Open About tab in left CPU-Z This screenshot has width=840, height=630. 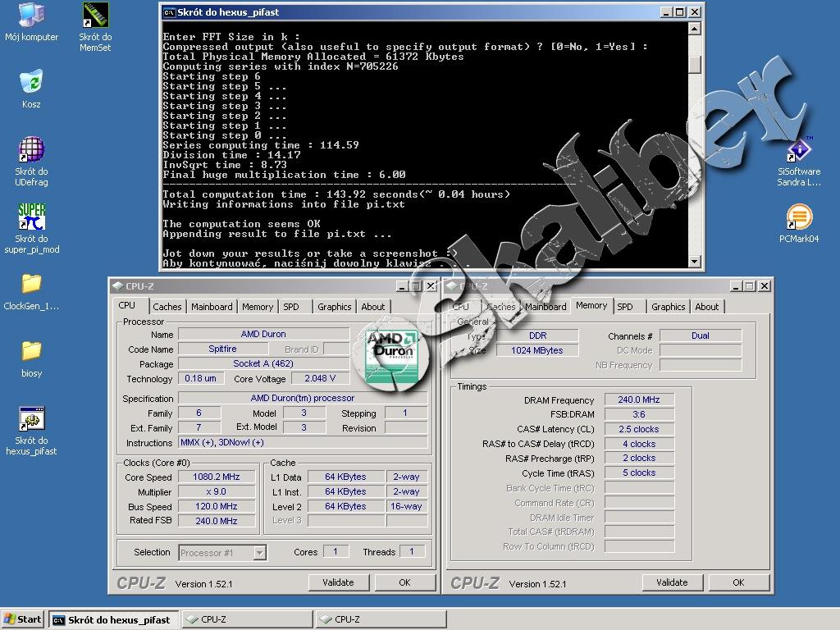(x=373, y=307)
